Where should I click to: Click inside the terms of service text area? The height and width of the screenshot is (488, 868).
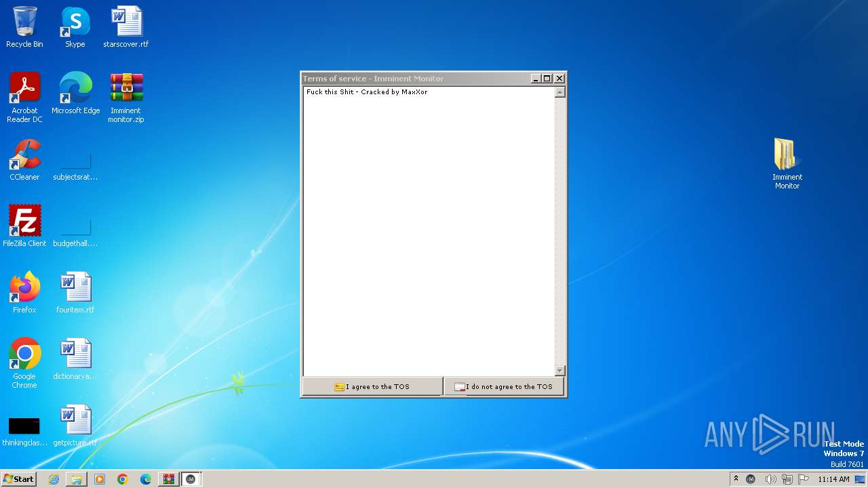[429, 231]
